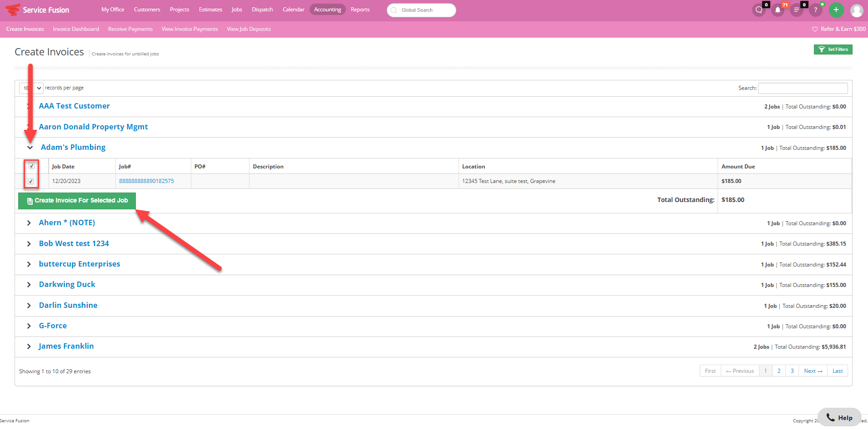Open the notifications bell icon

(x=778, y=10)
